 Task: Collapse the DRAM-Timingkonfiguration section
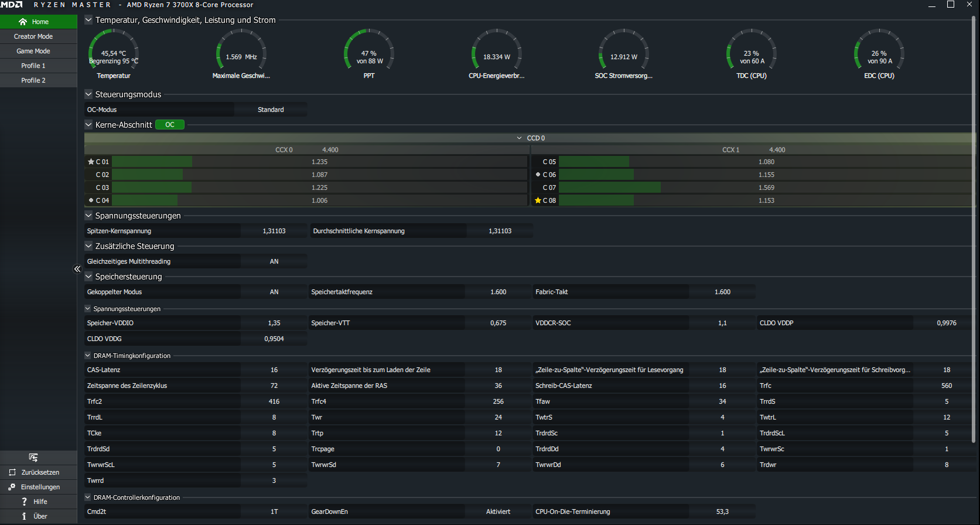[88, 356]
